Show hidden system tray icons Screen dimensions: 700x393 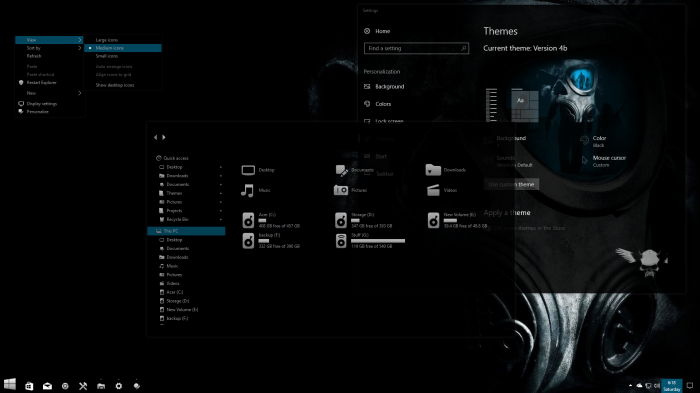(630, 385)
